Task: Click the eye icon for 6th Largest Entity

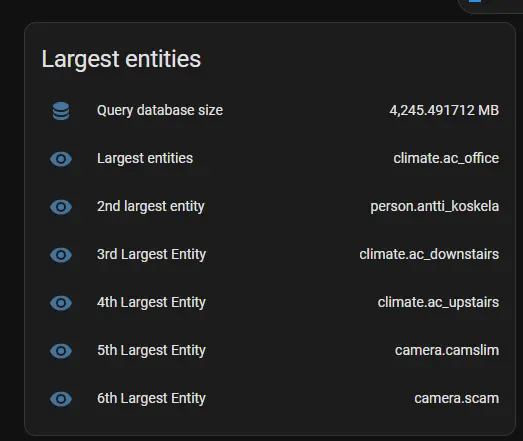Action: coord(61,399)
